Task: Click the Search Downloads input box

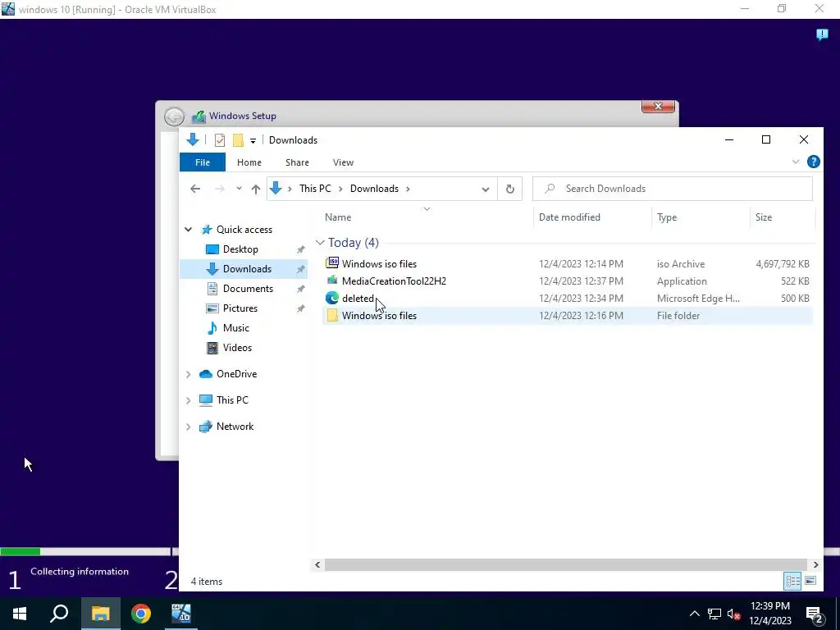Action: tap(673, 189)
